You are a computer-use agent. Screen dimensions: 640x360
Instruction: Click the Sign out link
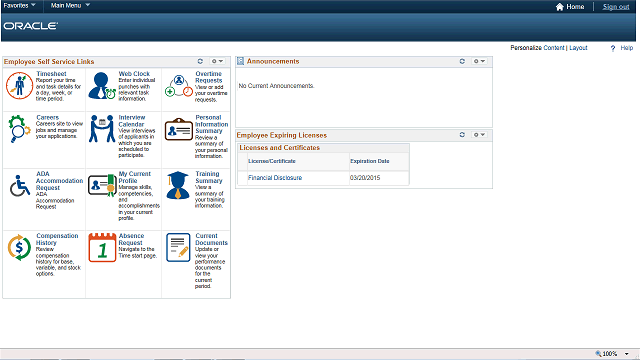pos(616,7)
